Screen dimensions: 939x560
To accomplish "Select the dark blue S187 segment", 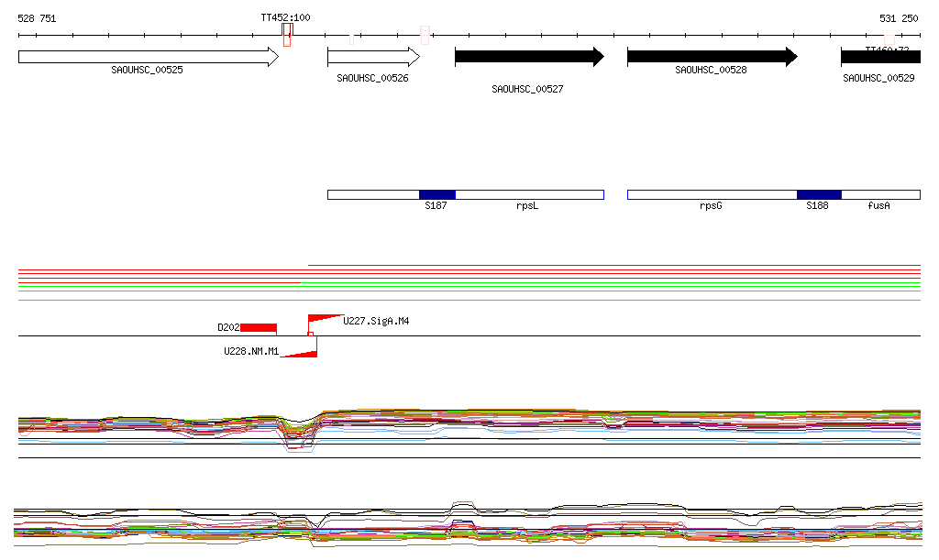I will pos(436,194).
